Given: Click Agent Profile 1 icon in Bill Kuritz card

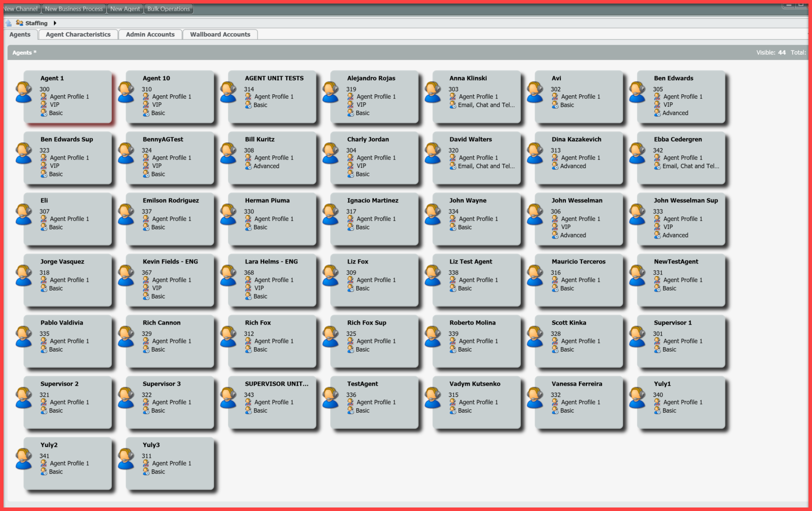Looking at the screenshot, I should (249, 158).
